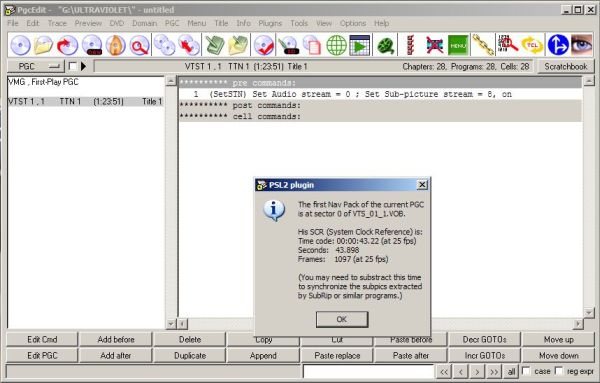Click the orange burn disc icon
Screen dimensions: 600x383
tap(116, 45)
